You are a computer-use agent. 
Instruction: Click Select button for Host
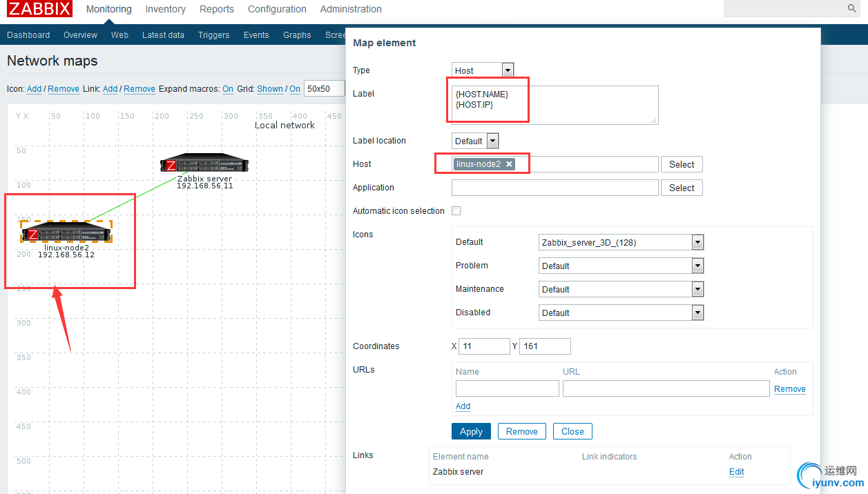coord(682,164)
